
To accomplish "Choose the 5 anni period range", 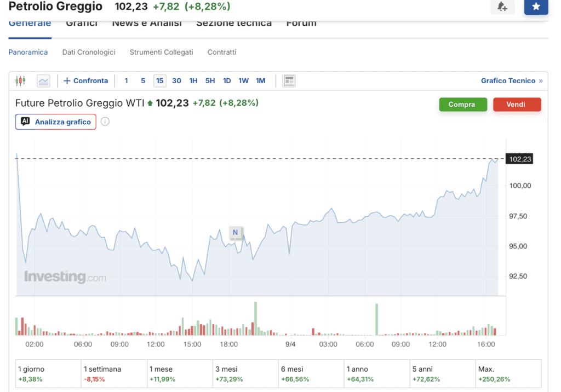I will [x=443, y=374].
